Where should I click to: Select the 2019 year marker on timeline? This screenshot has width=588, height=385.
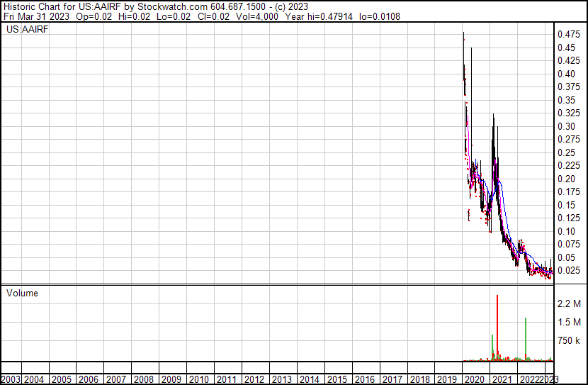(x=448, y=379)
